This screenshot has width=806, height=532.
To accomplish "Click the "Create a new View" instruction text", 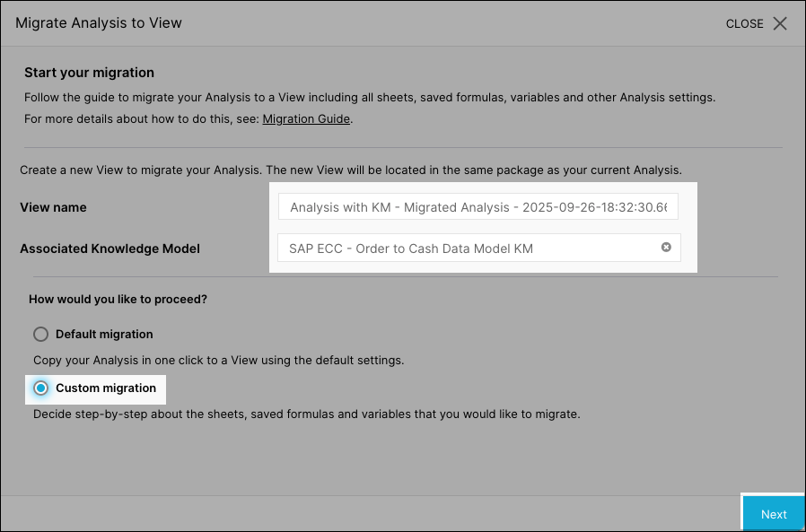I will (x=351, y=170).
